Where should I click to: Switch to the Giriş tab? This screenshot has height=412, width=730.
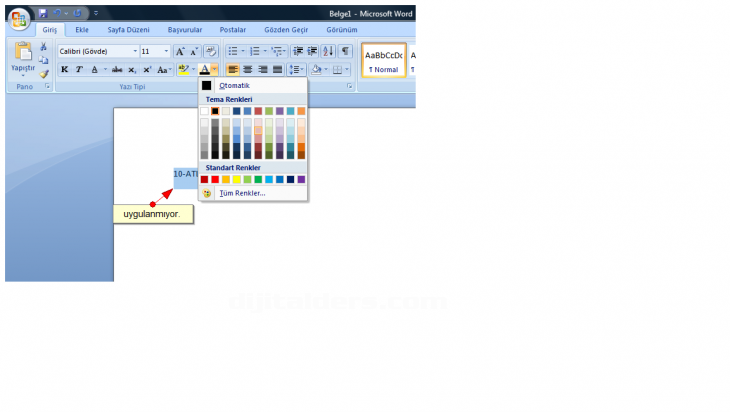click(x=50, y=30)
